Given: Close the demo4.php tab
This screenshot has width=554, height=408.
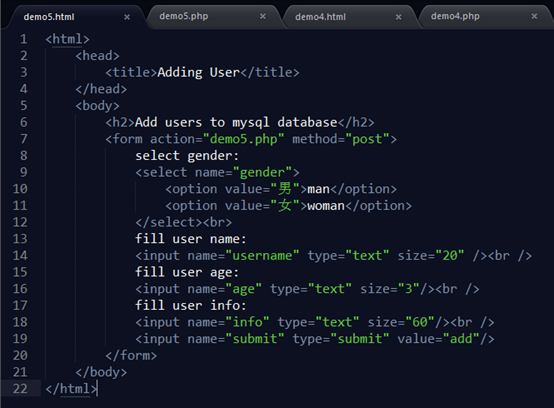Looking at the screenshot, I should pos(534,16).
